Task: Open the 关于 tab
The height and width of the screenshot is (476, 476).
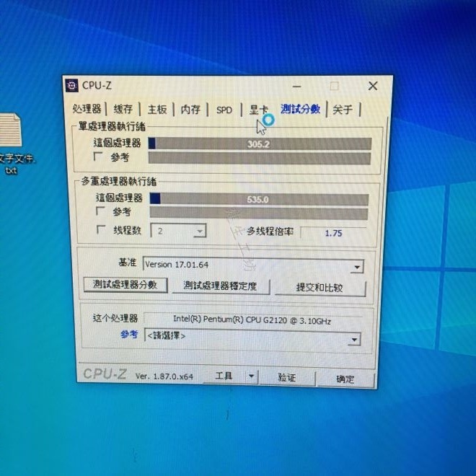Action: pyautogui.click(x=343, y=110)
